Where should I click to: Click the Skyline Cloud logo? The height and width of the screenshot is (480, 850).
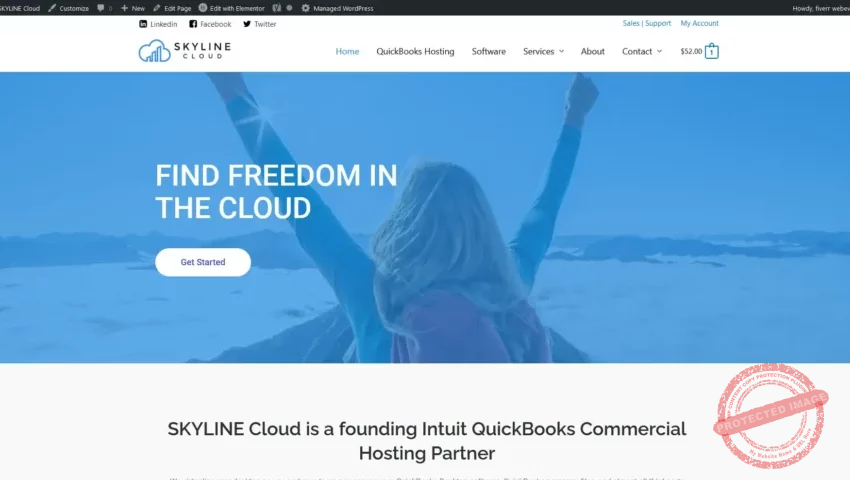point(181,51)
